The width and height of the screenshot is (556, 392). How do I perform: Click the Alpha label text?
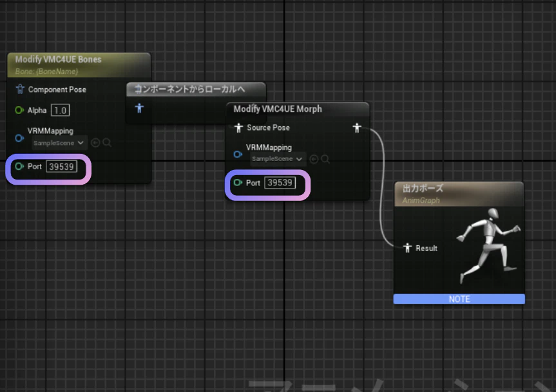37,110
